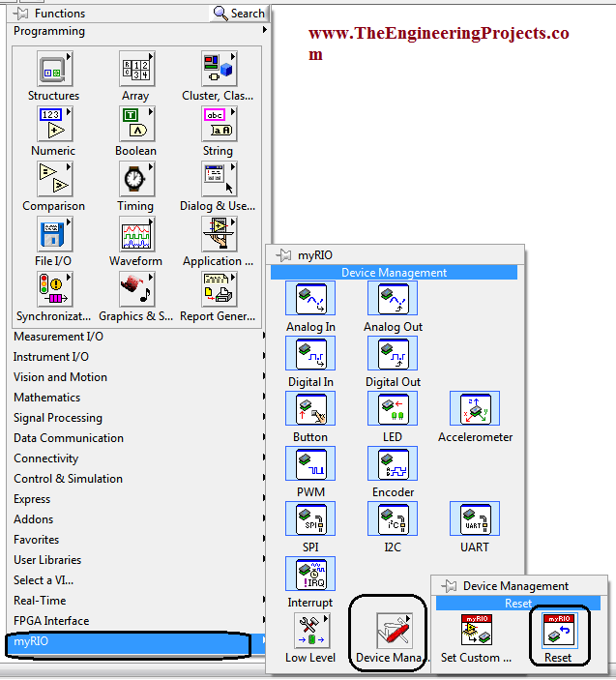616x680 pixels.
Task: Open the Boolean palette
Action: click(x=137, y=124)
